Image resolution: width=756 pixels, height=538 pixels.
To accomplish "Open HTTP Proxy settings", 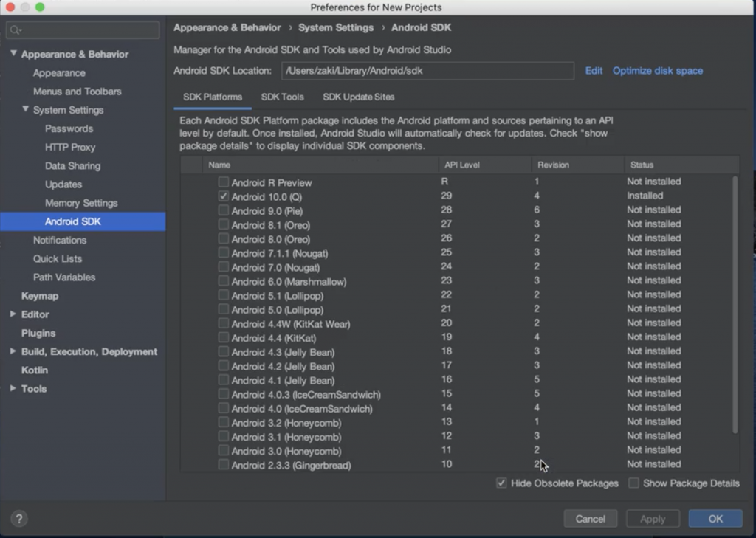I will (70, 148).
